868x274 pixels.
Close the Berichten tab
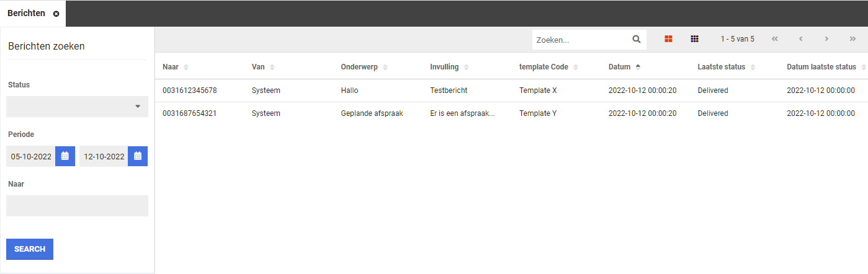click(56, 14)
